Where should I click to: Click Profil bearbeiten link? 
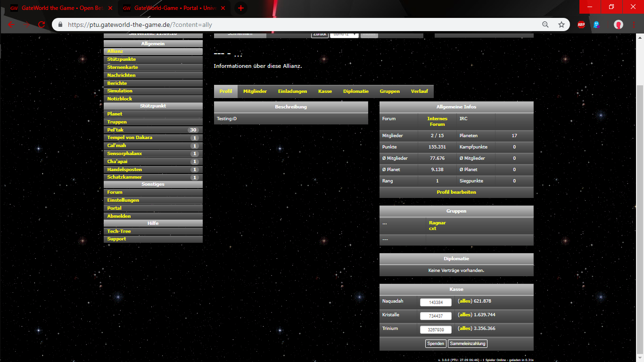tap(456, 192)
